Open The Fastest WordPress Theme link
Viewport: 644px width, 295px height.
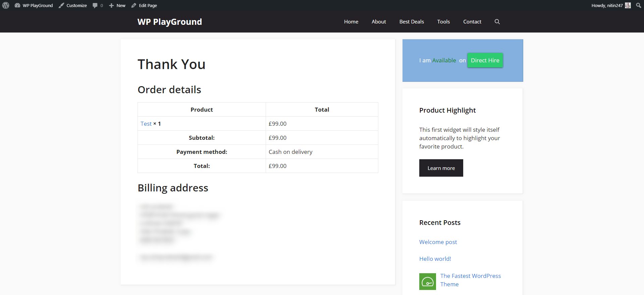471,280
